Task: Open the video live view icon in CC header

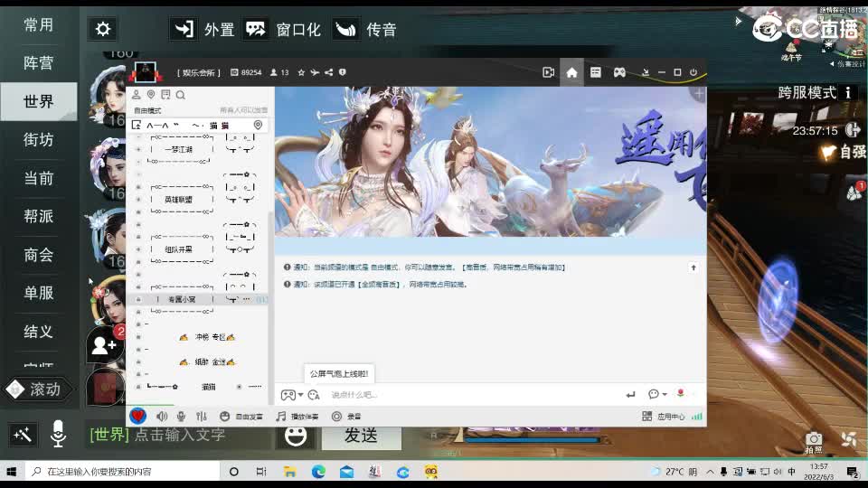Action: click(x=548, y=72)
